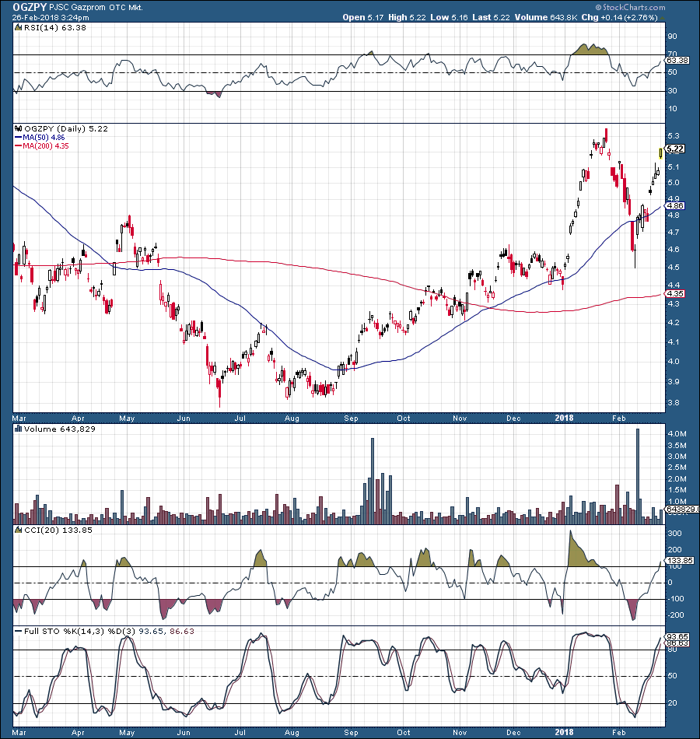The height and width of the screenshot is (739, 700).
Task: Click the tallest February volume spike bar
Action: point(638,476)
